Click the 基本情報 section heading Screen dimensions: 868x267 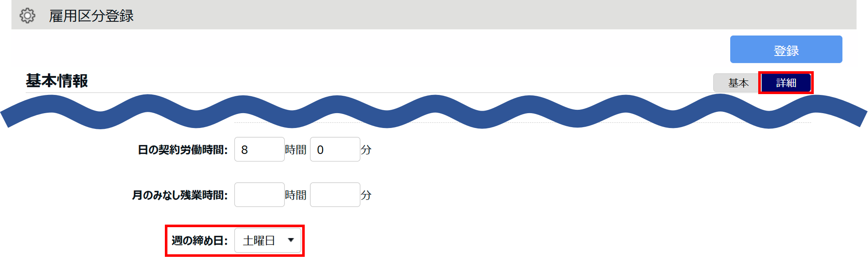pyautogui.click(x=57, y=81)
